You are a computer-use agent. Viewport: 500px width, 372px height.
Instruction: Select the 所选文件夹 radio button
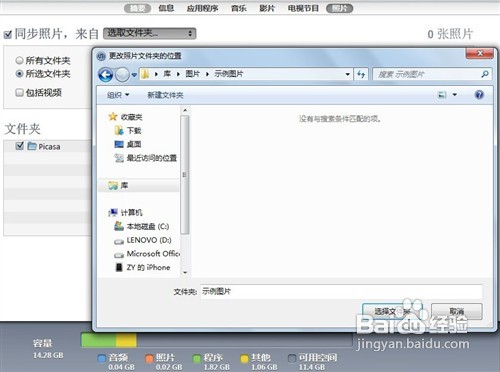pos(19,73)
